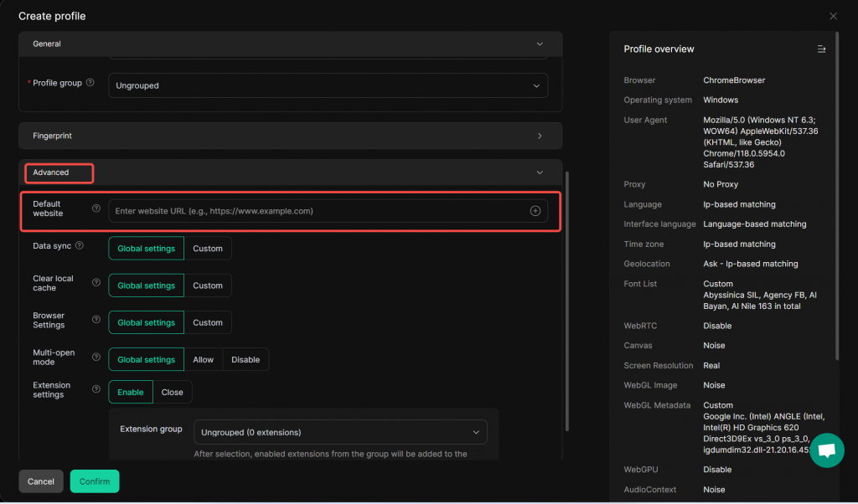Image resolution: width=858 pixels, height=504 pixels.
Task: Click the Fingerprint section header label
Action: tap(53, 136)
